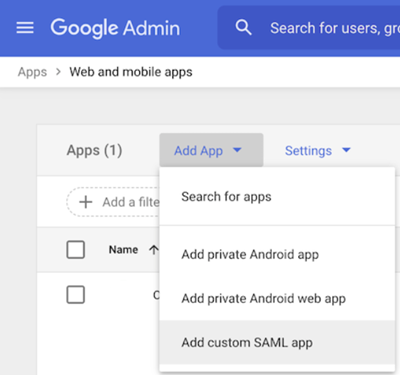The image size is (400, 375).
Task: Go to Apps breadcrumb
Action: (x=32, y=72)
